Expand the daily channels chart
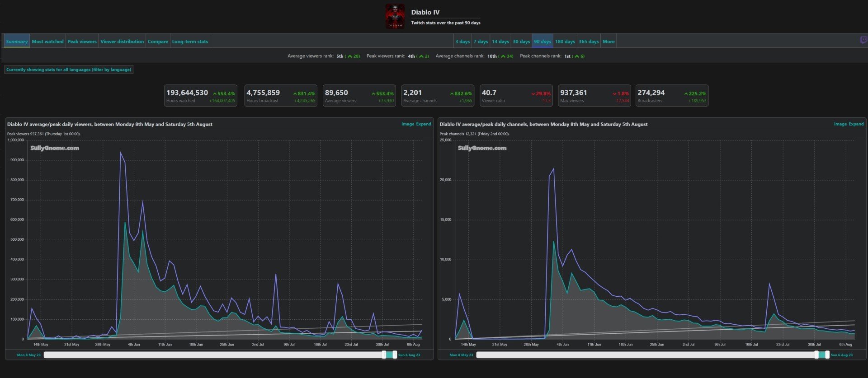The width and height of the screenshot is (868, 378). [x=856, y=124]
